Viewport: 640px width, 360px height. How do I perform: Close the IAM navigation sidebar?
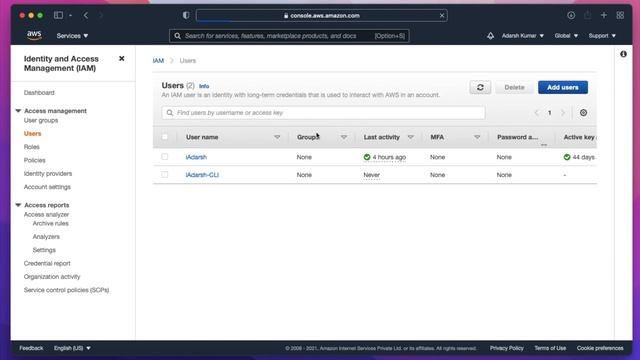tap(121, 59)
